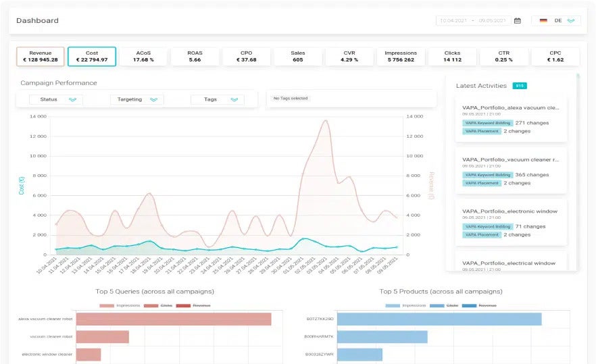
Task: Click the date range input field
Action: click(x=472, y=21)
